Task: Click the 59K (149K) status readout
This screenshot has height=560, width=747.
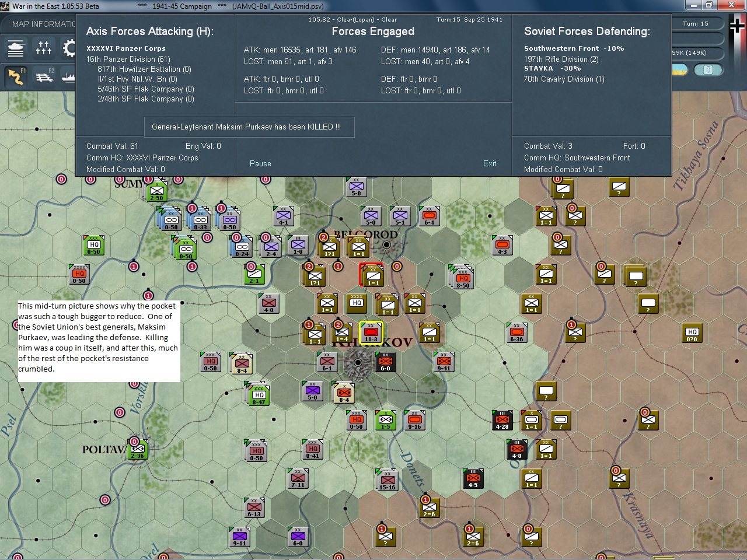Action: 690,52
